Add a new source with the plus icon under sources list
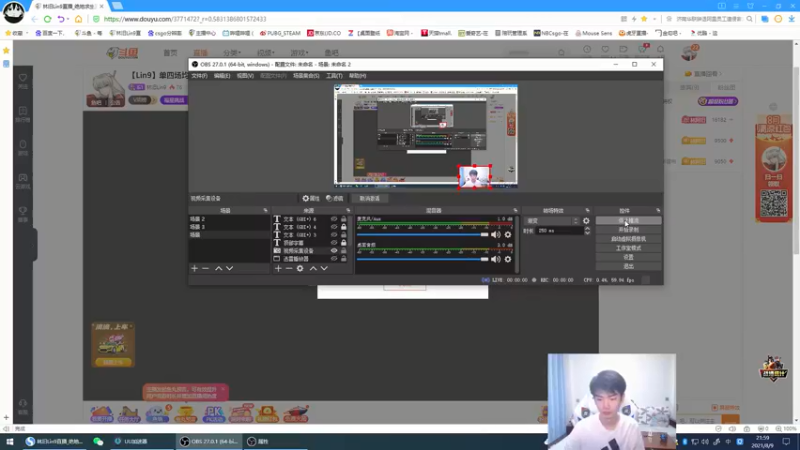Image resolution: width=800 pixels, height=450 pixels. click(x=278, y=268)
